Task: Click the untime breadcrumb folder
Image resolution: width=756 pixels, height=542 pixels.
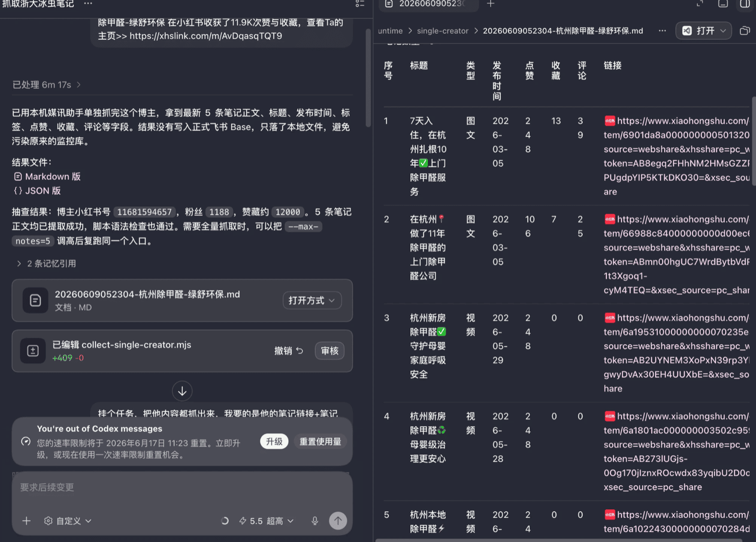Action: point(390,31)
